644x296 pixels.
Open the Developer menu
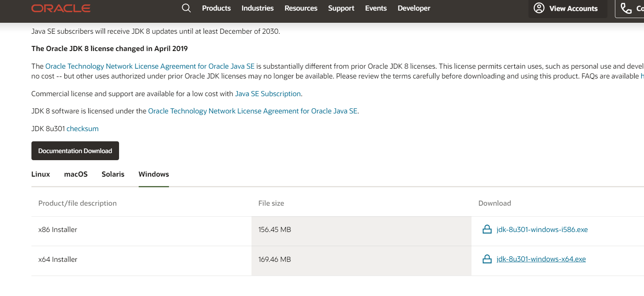(x=414, y=8)
